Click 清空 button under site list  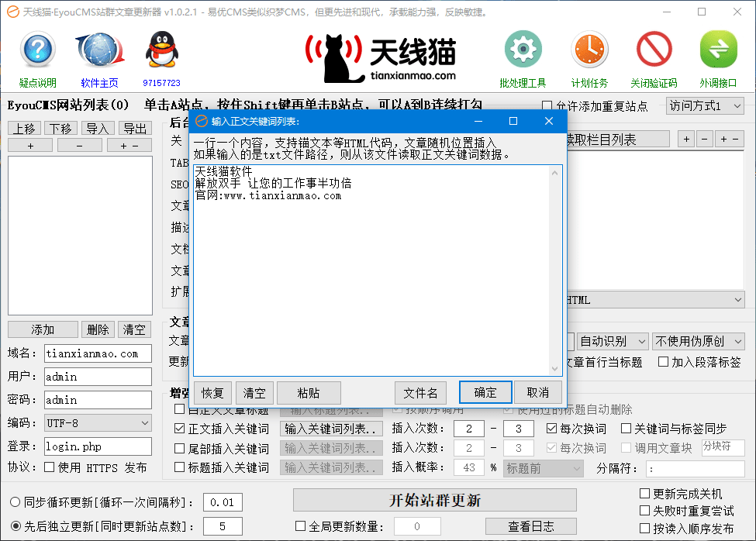click(x=134, y=329)
